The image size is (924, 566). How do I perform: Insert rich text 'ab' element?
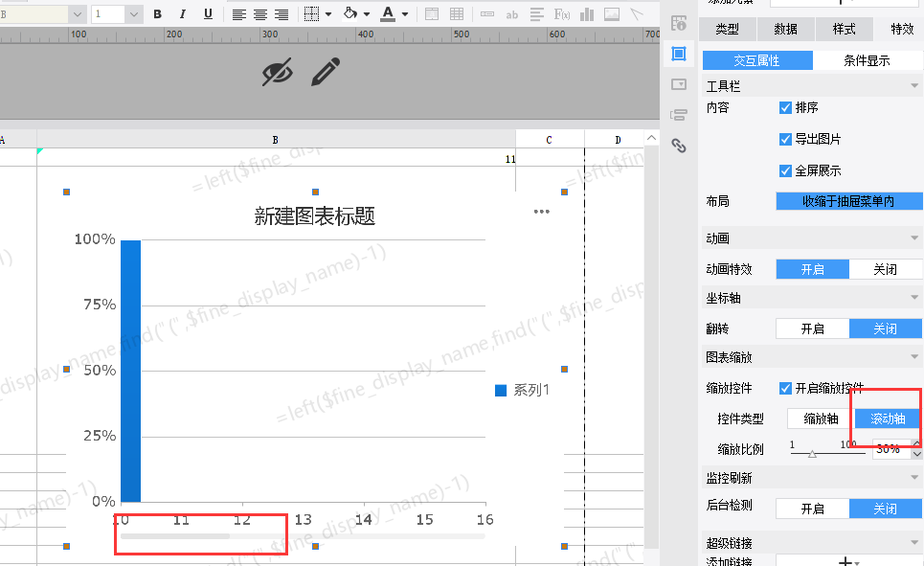pyautogui.click(x=512, y=14)
